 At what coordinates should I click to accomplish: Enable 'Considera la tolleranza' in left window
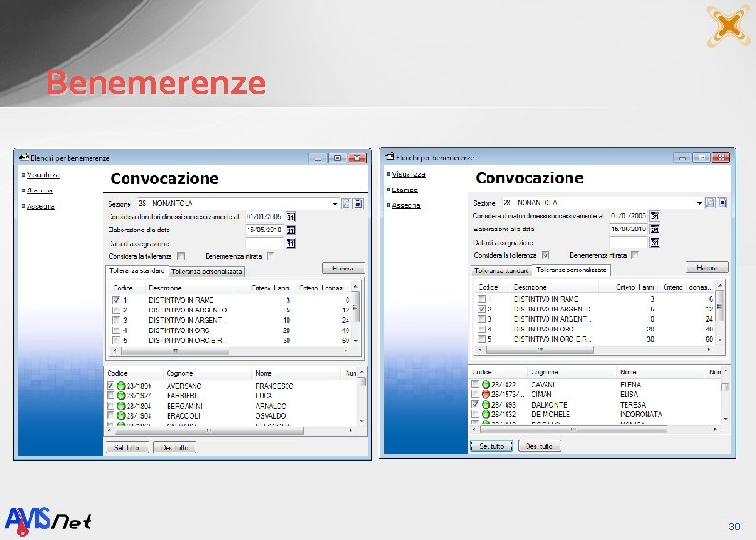pos(181,256)
